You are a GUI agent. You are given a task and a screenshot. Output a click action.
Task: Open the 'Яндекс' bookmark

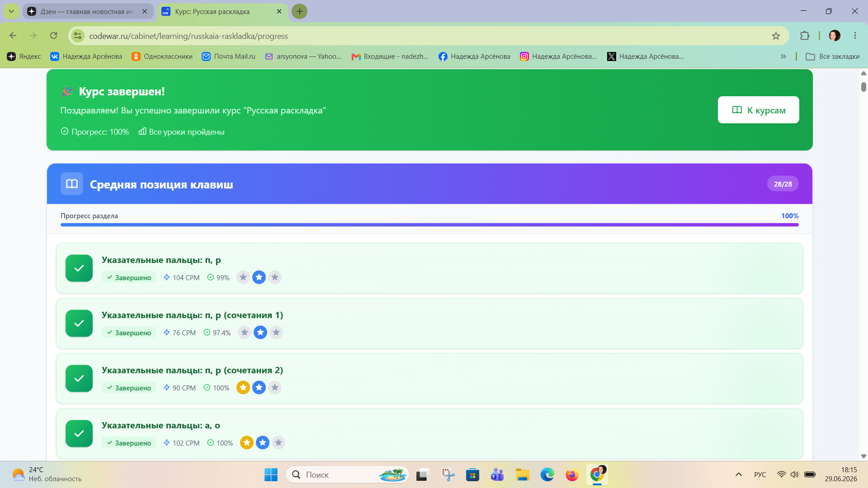point(24,56)
